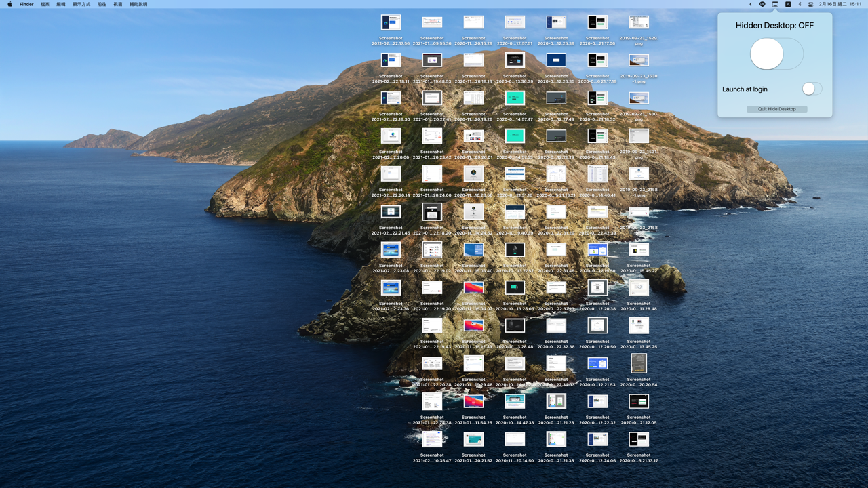
Task: Select Screenshot 2020-0...12.27.49 desktop file
Action: [x=556, y=106]
